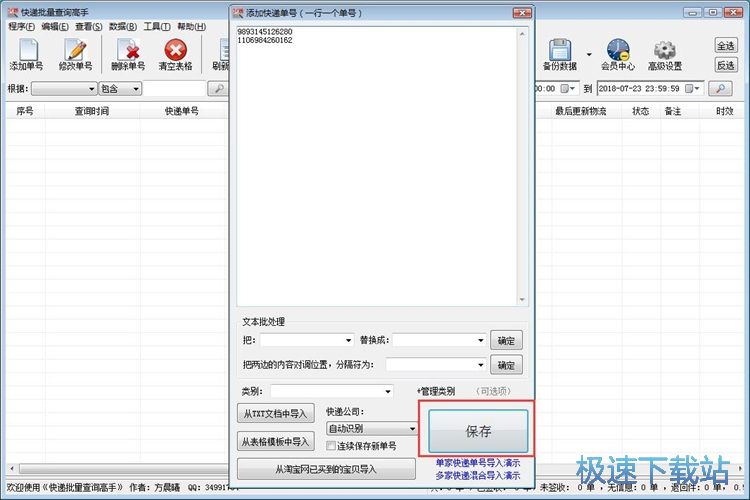Click the 序号 column header
The height and width of the screenshot is (500, 750).
click(x=25, y=111)
